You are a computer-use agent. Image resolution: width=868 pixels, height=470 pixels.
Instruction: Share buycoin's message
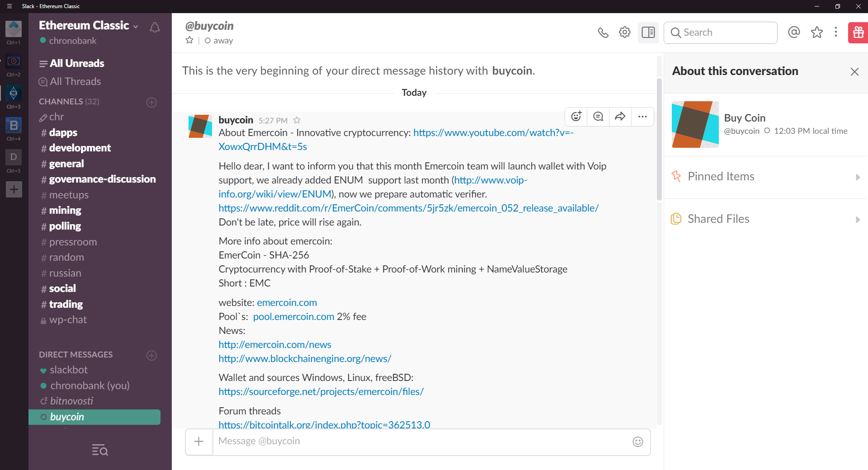[620, 117]
